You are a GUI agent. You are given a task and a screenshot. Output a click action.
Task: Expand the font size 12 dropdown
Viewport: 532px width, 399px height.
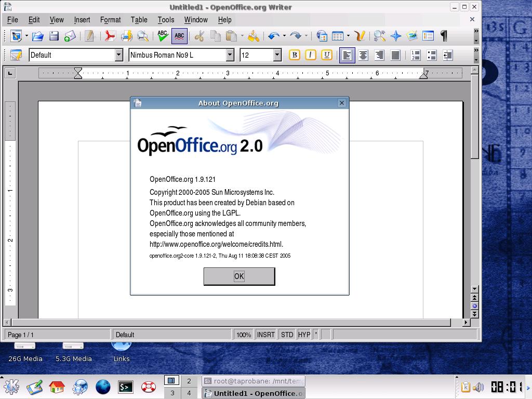pos(277,55)
